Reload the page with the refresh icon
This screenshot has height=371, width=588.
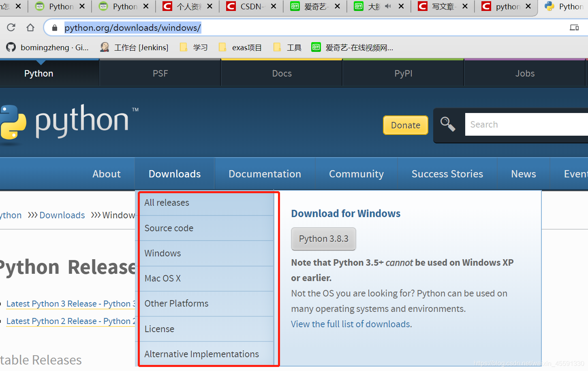[11, 28]
